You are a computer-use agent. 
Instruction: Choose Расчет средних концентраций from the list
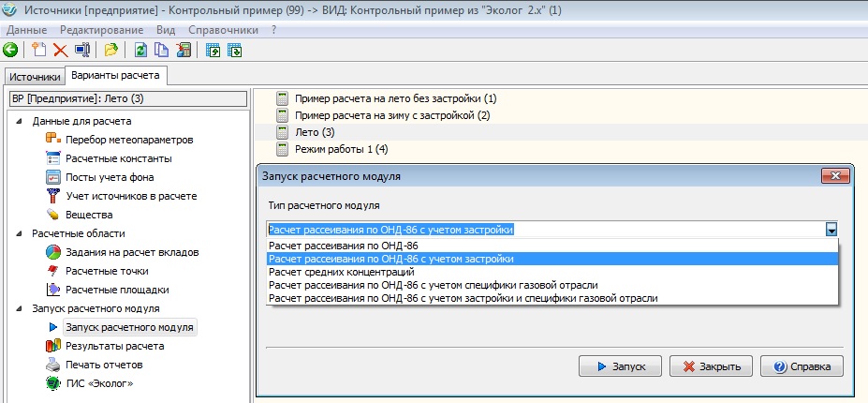point(341,272)
